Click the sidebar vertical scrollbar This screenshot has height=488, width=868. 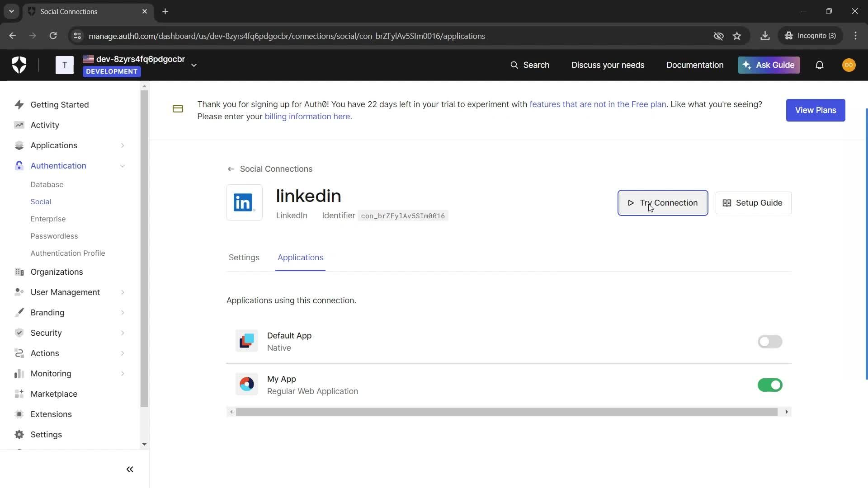[144, 249]
